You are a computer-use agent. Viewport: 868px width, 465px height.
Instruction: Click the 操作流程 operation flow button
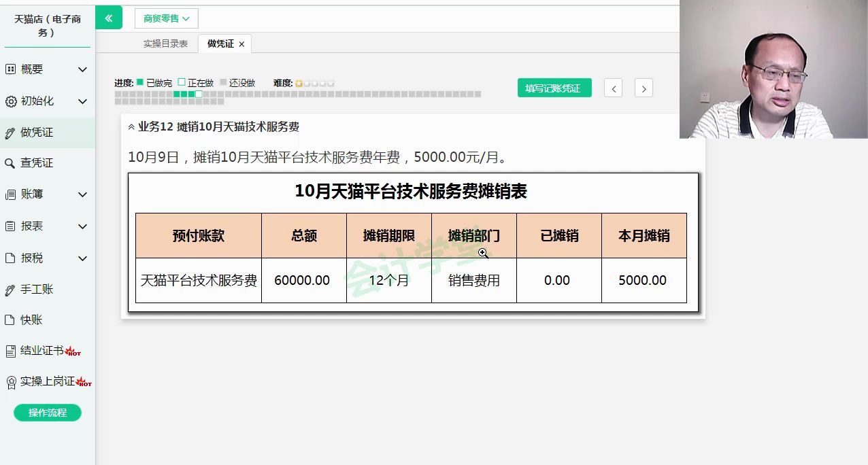pos(46,413)
